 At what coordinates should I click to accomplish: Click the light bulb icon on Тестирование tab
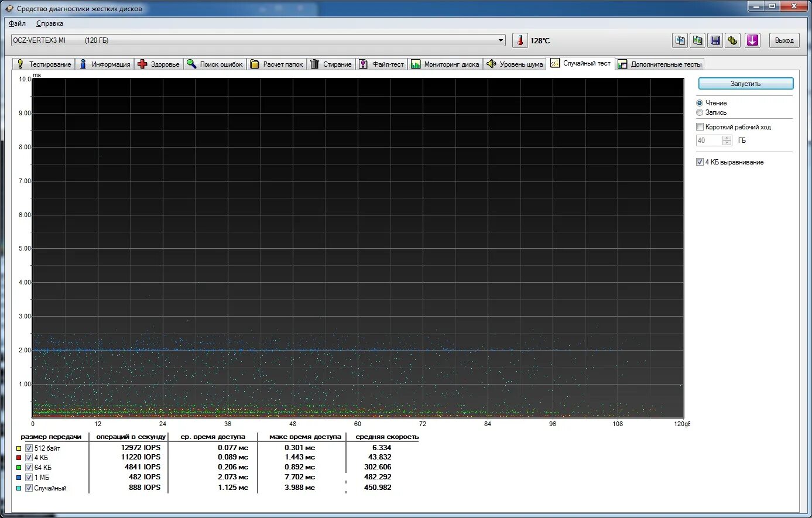20,64
